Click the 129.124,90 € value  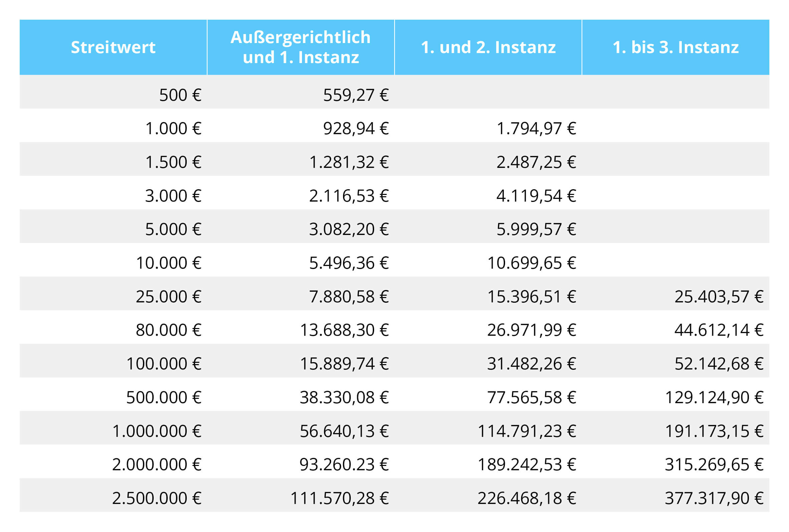714,397
